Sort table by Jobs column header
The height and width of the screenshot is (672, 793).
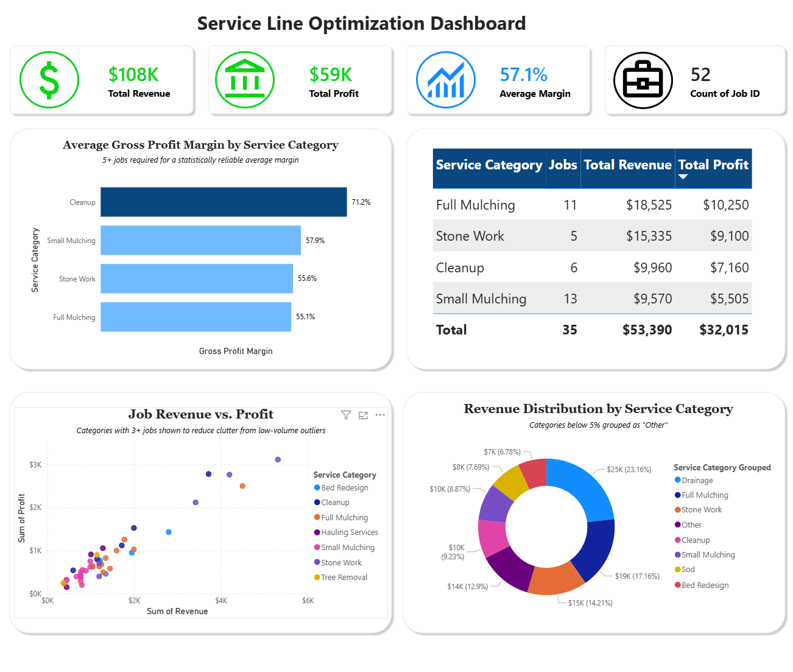[x=563, y=165]
